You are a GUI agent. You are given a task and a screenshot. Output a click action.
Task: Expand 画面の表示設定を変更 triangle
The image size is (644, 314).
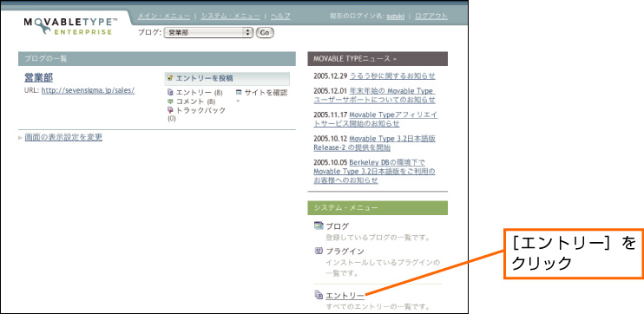[x=20, y=138]
